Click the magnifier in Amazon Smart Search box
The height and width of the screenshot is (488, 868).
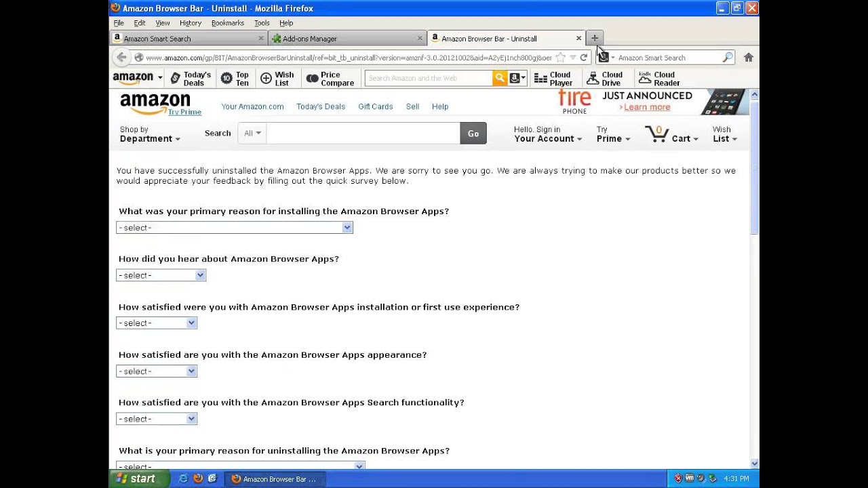click(727, 58)
